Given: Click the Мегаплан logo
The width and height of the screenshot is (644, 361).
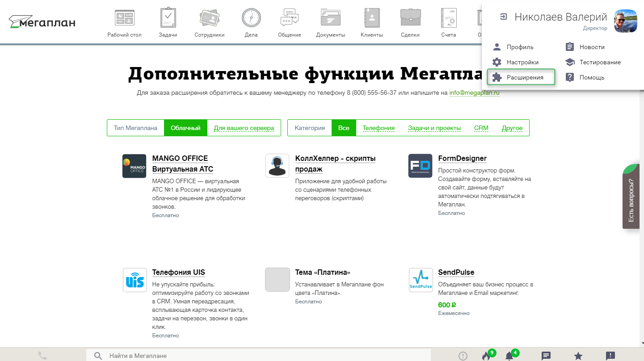Looking at the screenshot, I should pos(42,21).
